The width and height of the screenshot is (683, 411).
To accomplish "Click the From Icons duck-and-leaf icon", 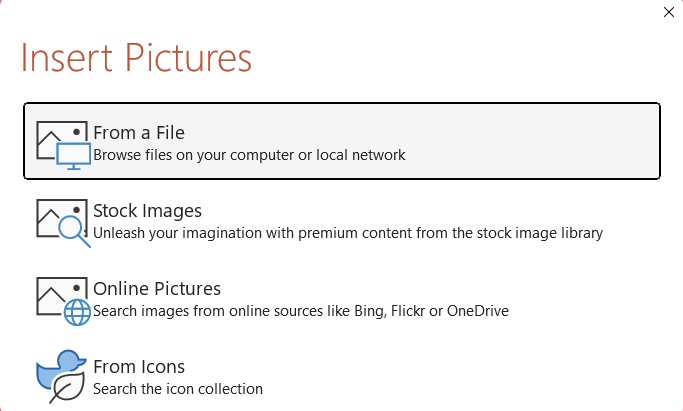I will point(61,376).
